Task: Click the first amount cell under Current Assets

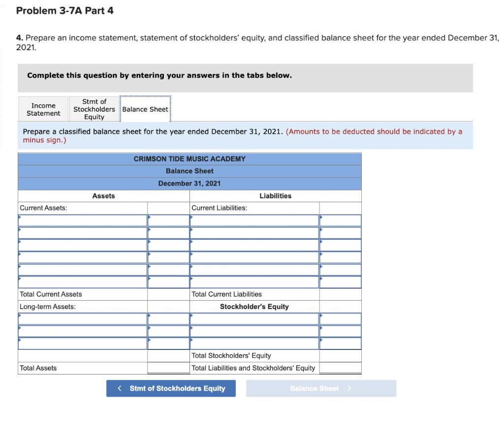Action: [x=168, y=220]
